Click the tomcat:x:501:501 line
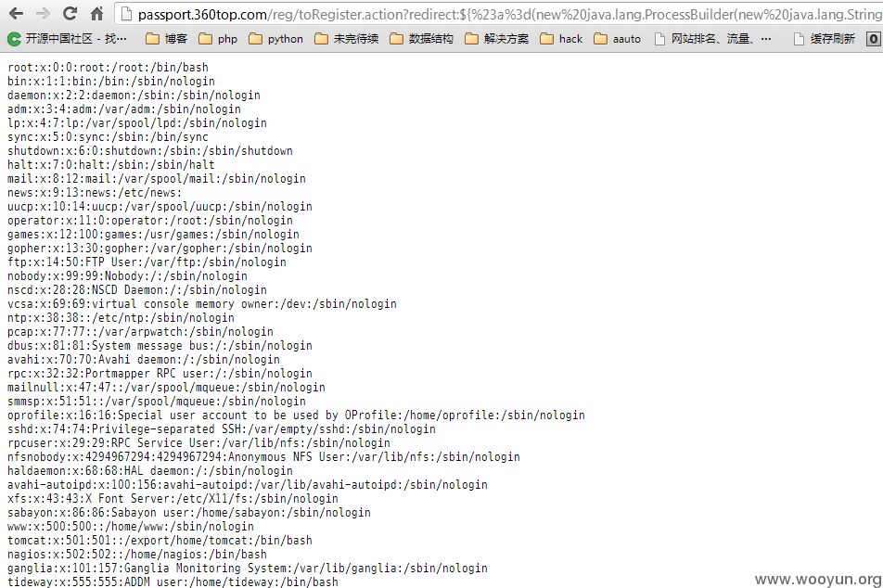883x588 pixels. click(160, 540)
